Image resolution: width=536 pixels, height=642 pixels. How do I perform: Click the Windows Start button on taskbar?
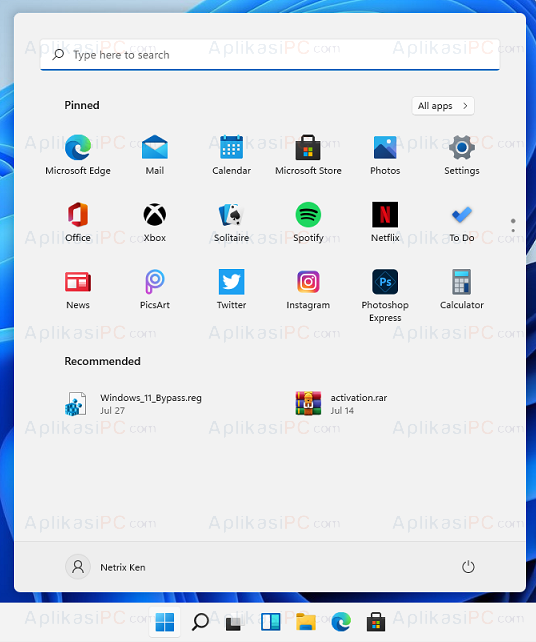tap(165, 622)
